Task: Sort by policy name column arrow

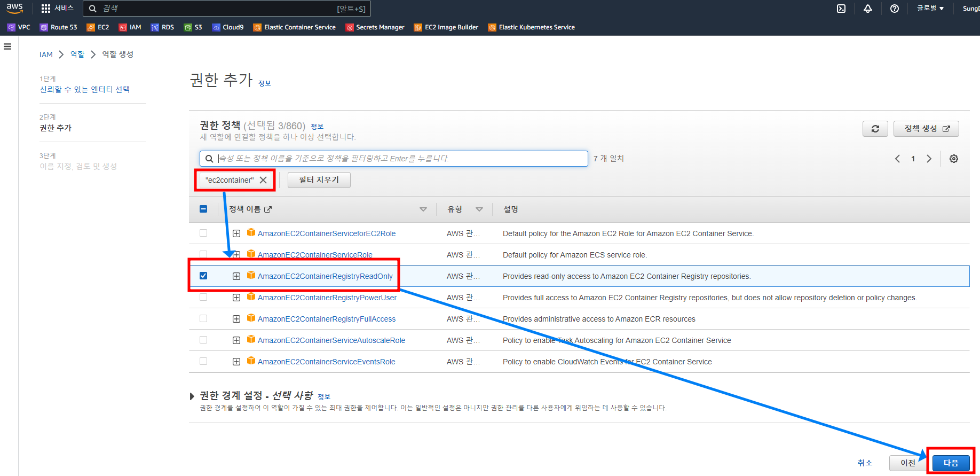Action: coord(423,209)
